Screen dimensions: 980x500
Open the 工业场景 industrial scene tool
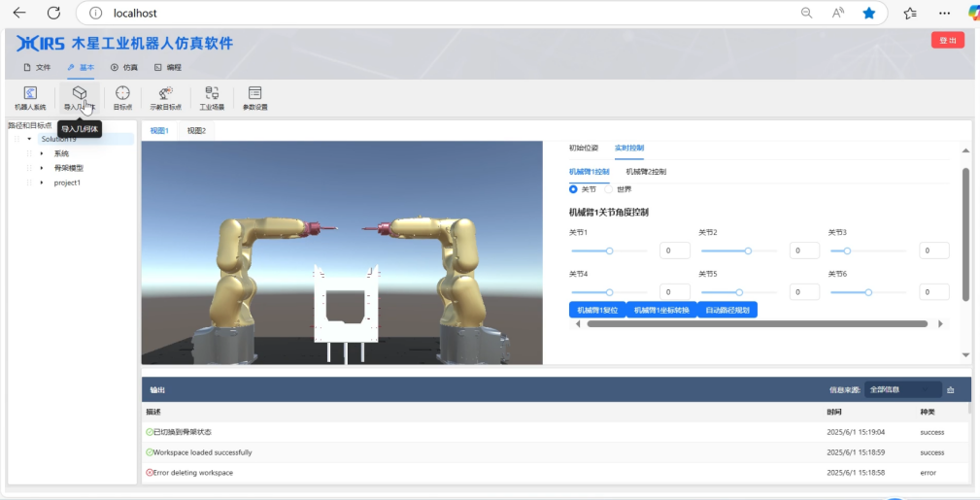pyautogui.click(x=212, y=97)
